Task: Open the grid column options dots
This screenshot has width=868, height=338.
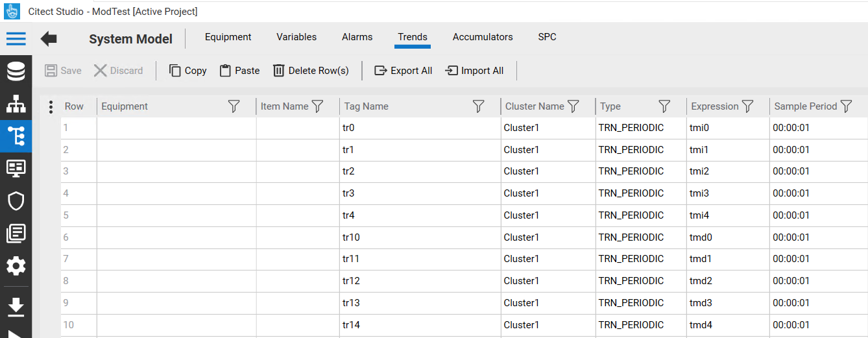Action: click(51, 106)
